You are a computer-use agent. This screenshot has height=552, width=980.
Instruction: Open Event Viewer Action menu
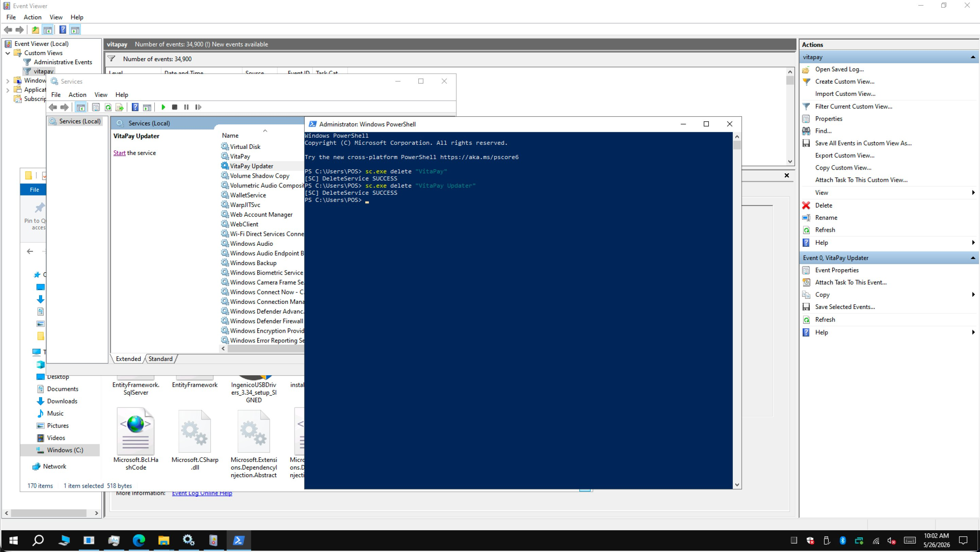click(x=32, y=17)
